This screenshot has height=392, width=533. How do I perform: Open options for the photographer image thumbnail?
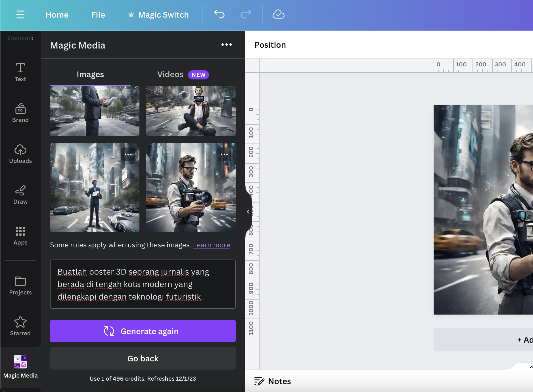(224, 155)
